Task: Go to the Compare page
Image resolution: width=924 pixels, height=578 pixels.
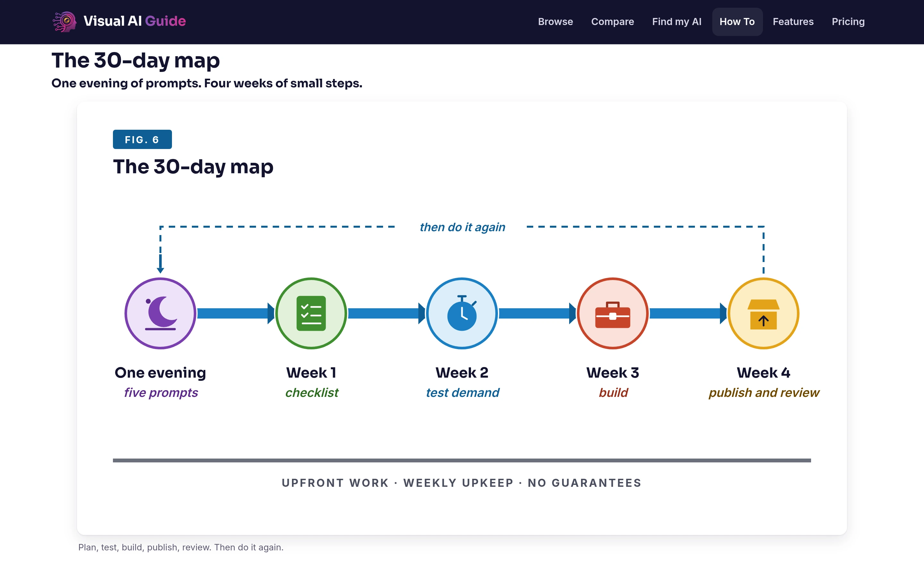Action: click(612, 22)
